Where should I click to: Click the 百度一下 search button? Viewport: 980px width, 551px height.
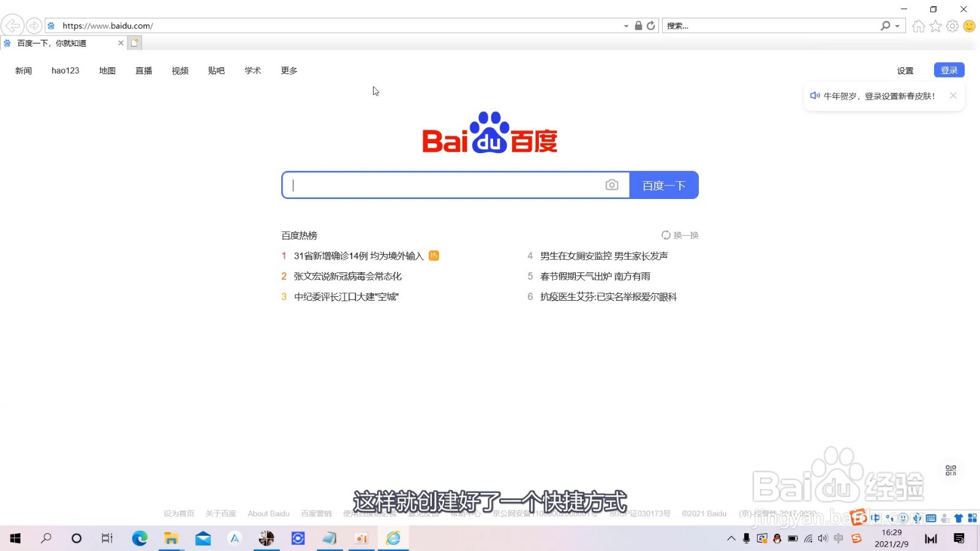point(664,185)
